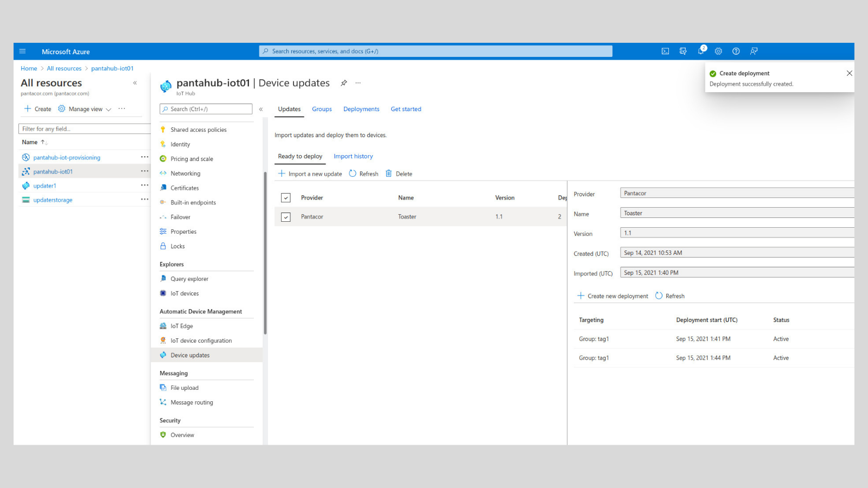Navigate to Home via breadcrumb

pos(29,68)
